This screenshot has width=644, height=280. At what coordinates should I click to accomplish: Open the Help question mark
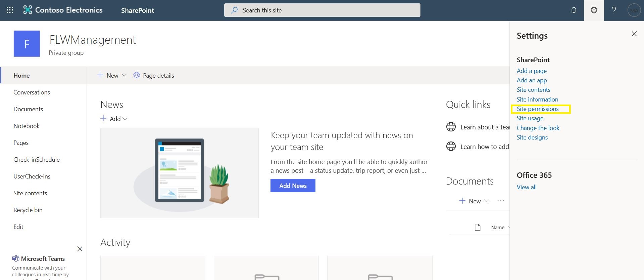click(x=614, y=10)
